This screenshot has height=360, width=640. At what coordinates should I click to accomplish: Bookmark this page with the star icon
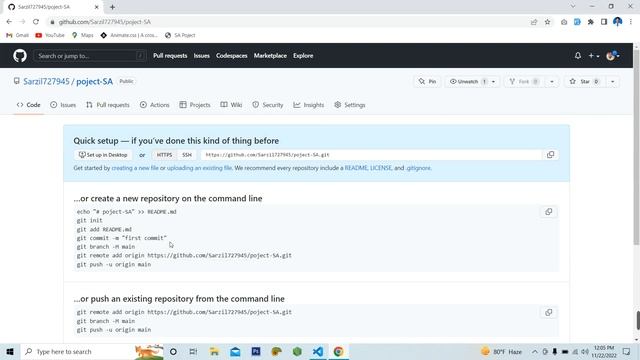pyautogui.click(x=547, y=22)
